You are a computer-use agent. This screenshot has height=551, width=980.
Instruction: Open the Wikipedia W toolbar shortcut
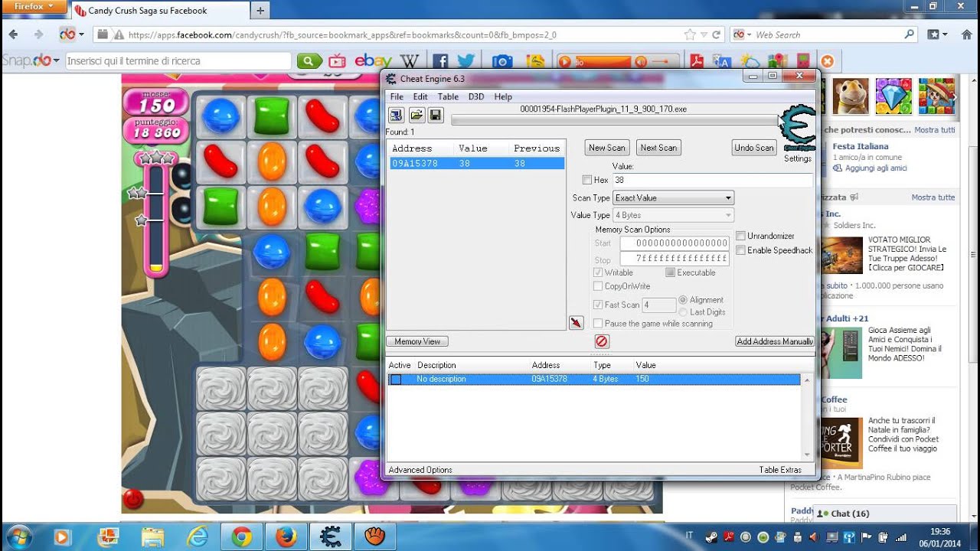(410, 61)
